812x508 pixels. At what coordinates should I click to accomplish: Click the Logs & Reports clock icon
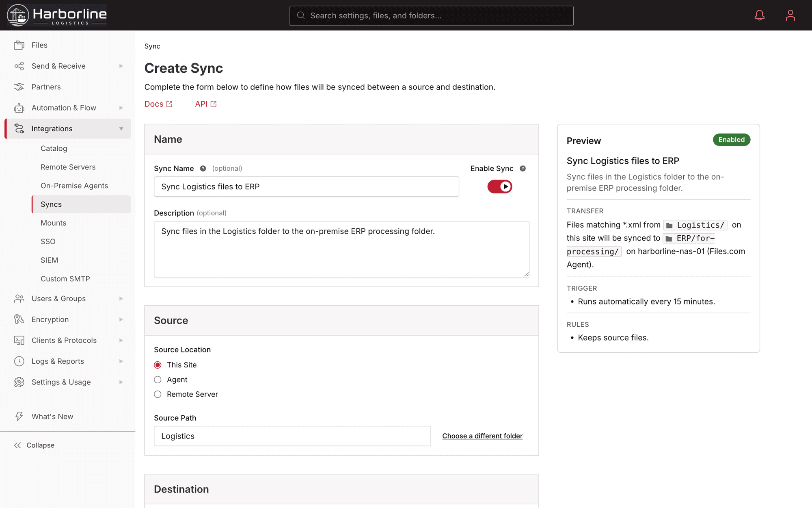click(x=19, y=361)
